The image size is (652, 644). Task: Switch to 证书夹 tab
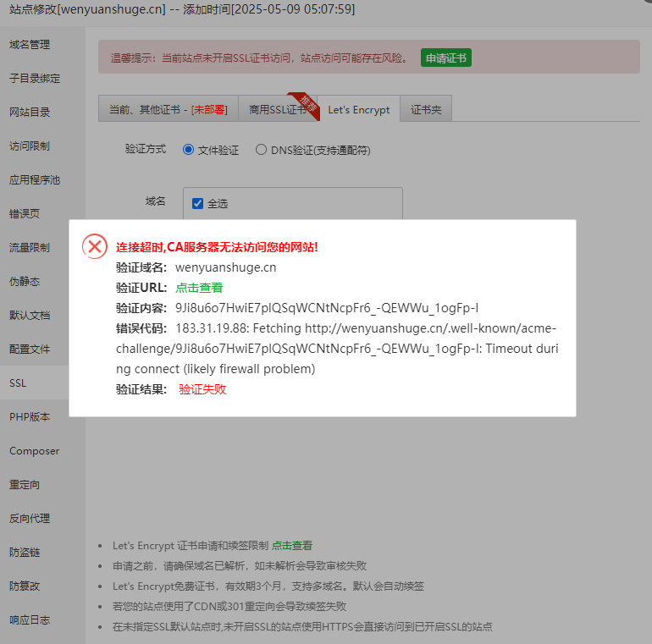click(426, 109)
